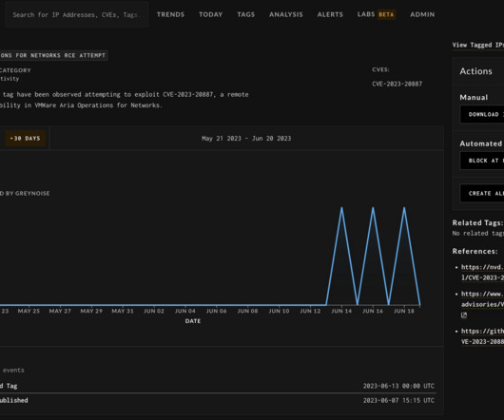Click the 2023-06-07 15:15 UTC timestamp

(x=398, y=400)
